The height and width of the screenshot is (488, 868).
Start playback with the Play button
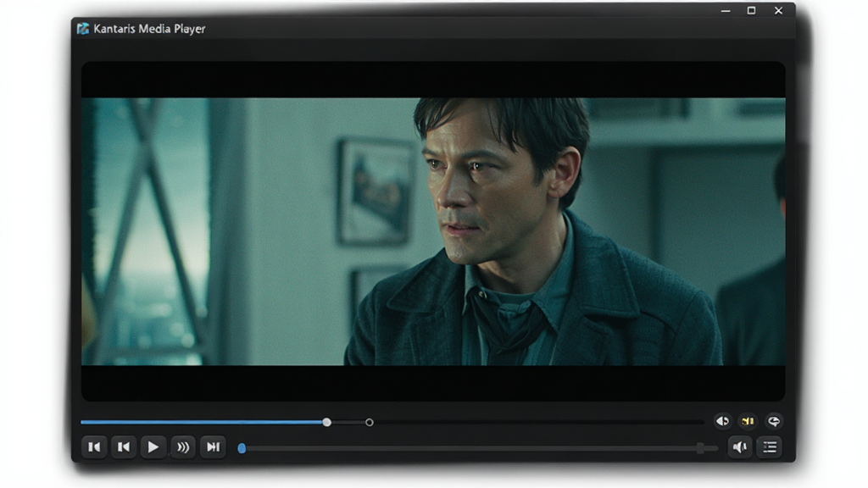(153, 447)
